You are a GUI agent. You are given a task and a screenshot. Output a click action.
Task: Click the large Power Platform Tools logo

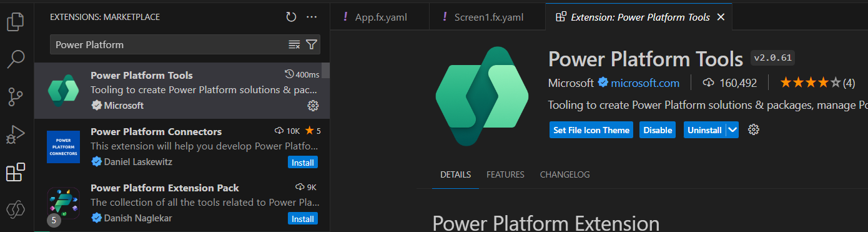481,96
